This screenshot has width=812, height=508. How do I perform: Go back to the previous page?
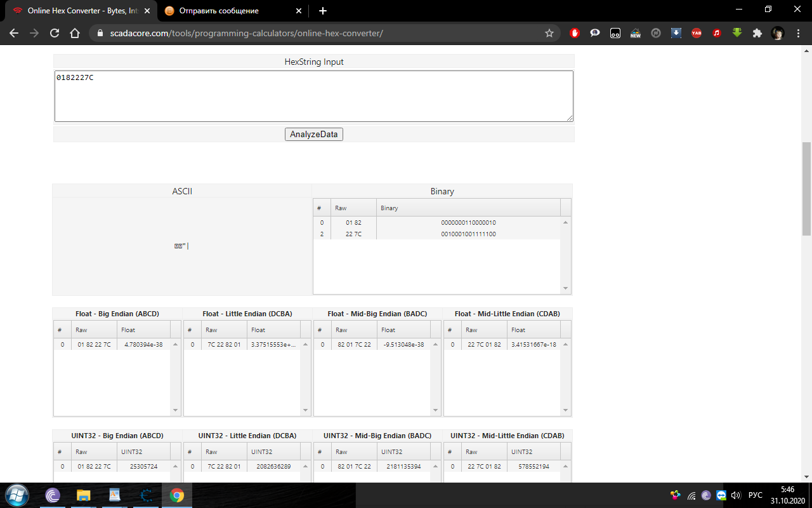(x=14, y=33)
